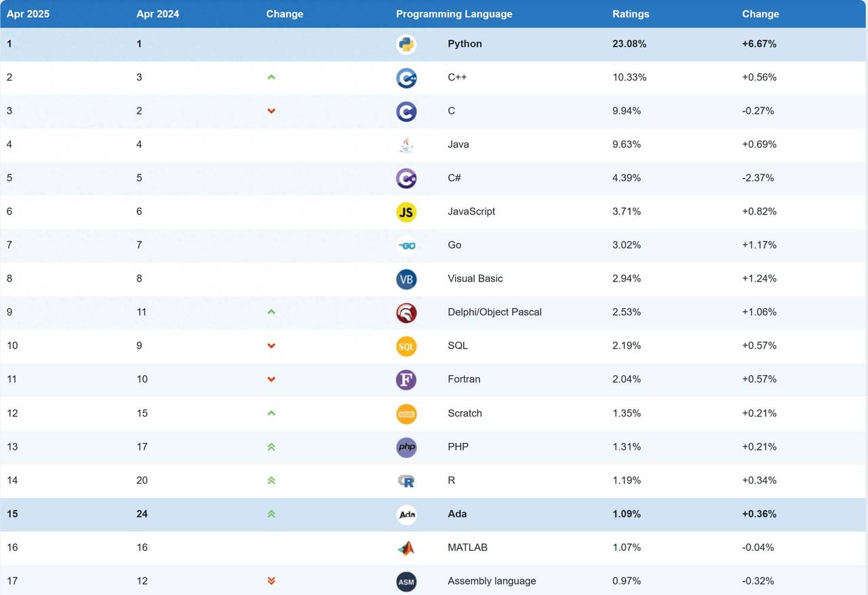The image size is (868, 595).
Task: Click the red down arrow in SQL row
Action: (271, 346)
